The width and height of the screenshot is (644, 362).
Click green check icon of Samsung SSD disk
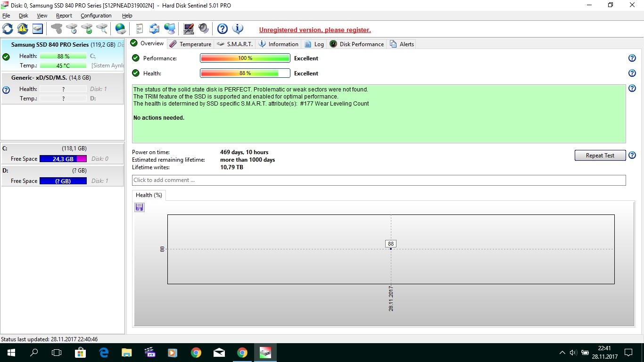point(6,57)
